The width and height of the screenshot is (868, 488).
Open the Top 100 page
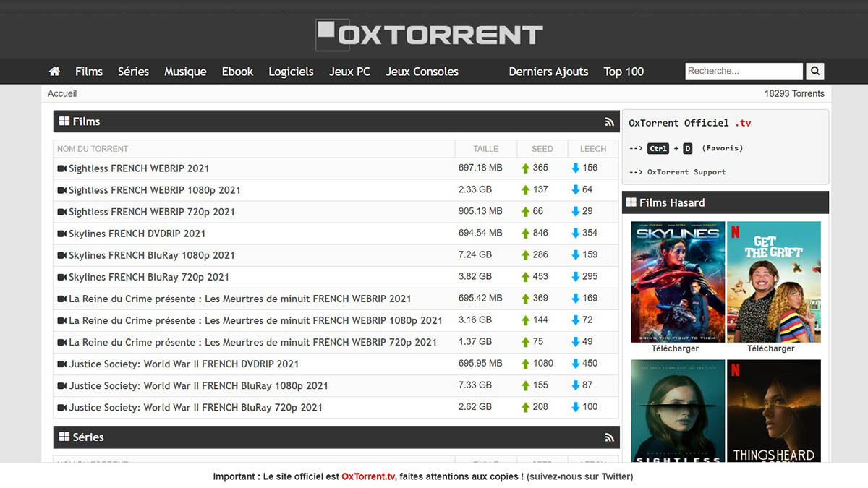[x=624, y=72]
